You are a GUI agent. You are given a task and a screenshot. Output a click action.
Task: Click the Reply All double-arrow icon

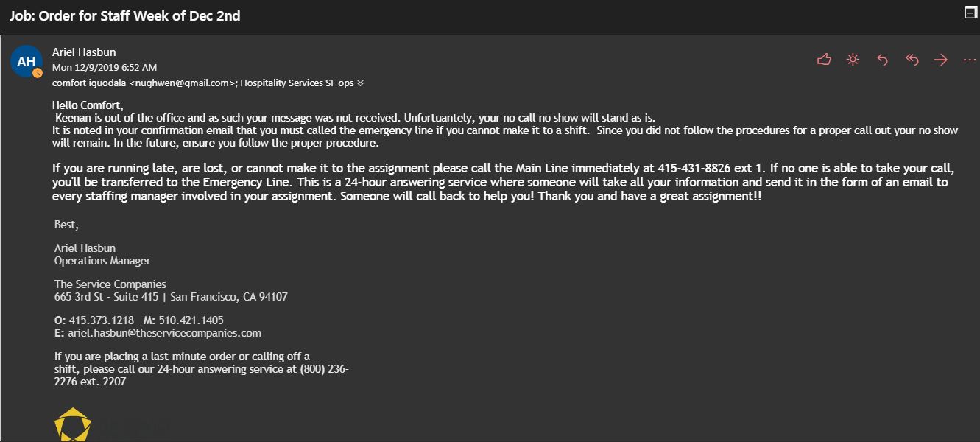pos(912,60)
